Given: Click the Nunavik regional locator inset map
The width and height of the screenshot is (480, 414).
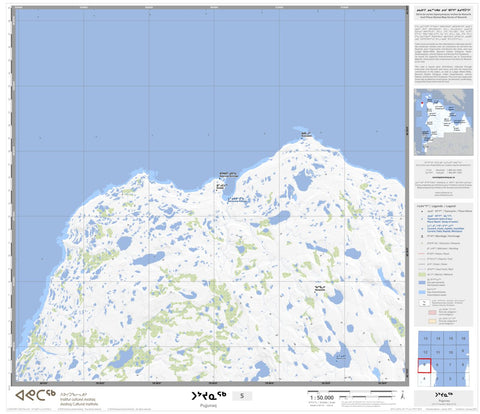Looking at the screenshot, I should (x=443, y=122).
